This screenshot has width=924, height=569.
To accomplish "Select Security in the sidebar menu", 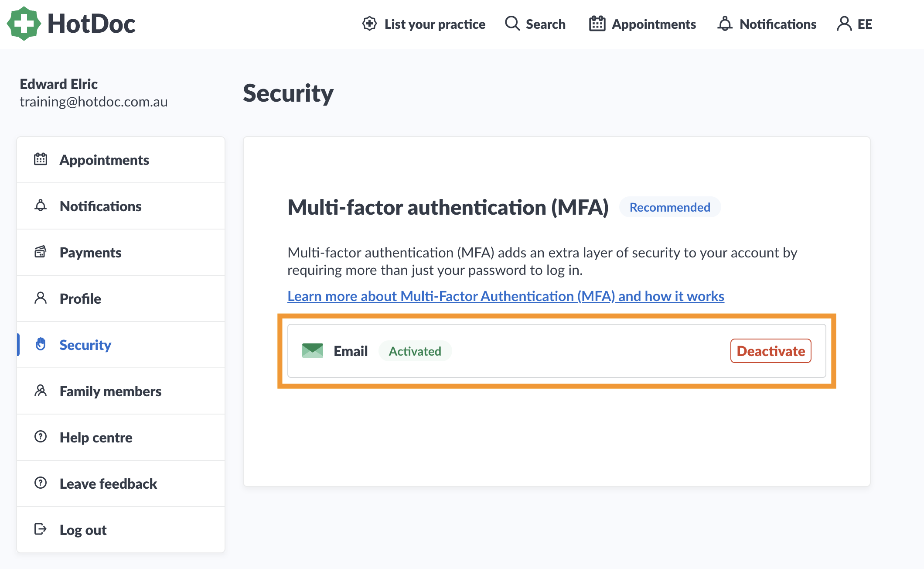I will coord(121,345).
